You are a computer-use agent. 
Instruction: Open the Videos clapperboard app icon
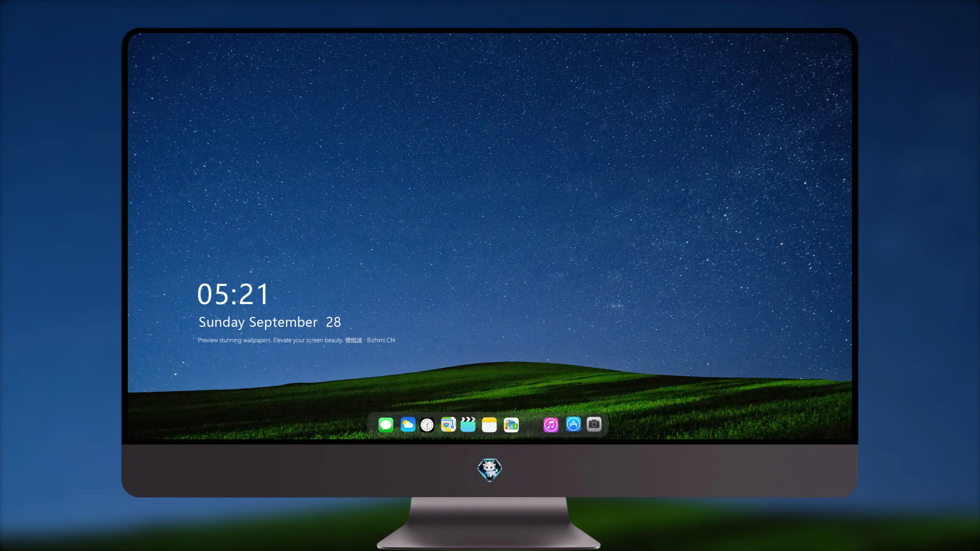[x=468, y=424]
